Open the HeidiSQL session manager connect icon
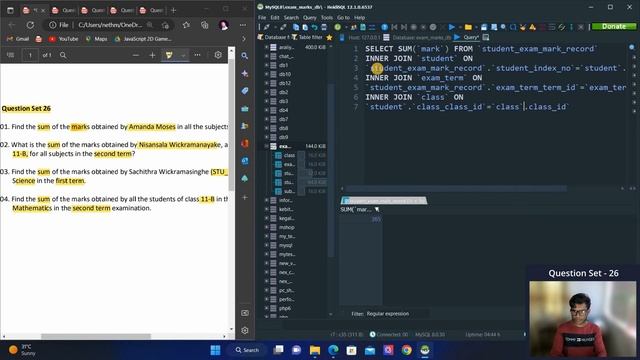The height and width of the screenshot is (360, 640). 267,27
